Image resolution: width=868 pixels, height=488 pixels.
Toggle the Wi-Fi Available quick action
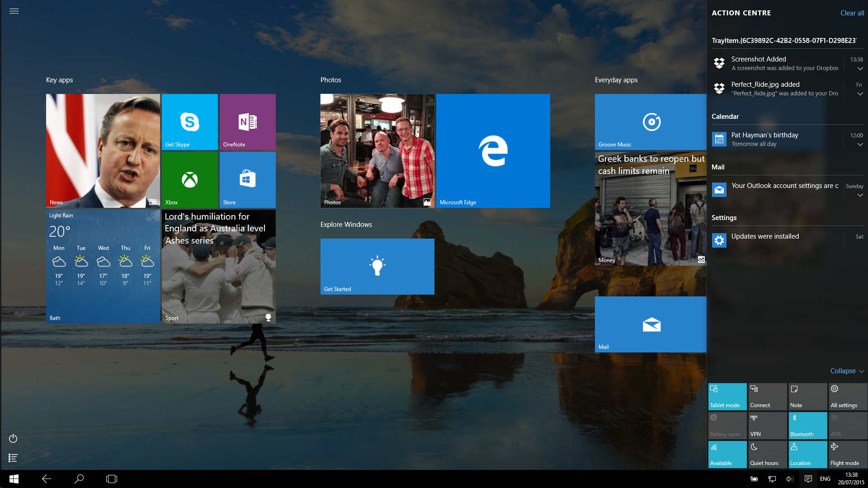pos(727,455)
